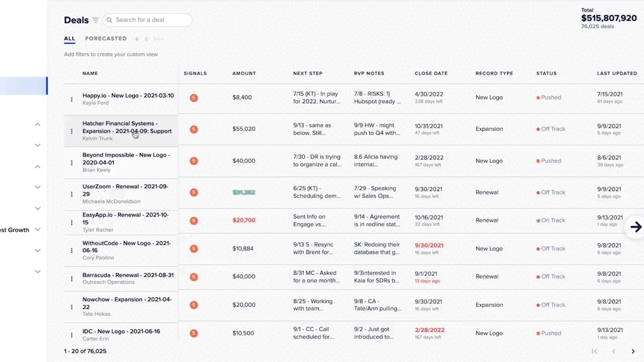Switch to the Forecasted tab
Viewport: 644px width, 362px height.
(x=106, y=39)
